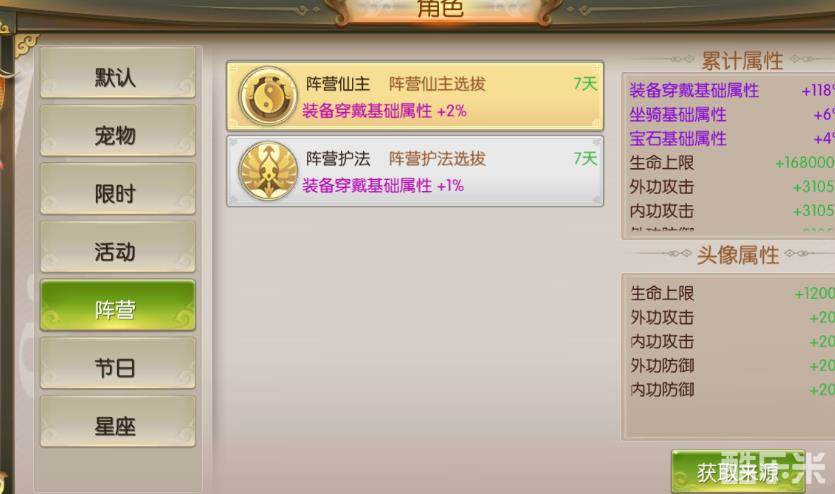The height and width of the screenshot is (494, 835).
Task: Select the phoenix 阵营护法 avatar icon
Action: [268, 171]
